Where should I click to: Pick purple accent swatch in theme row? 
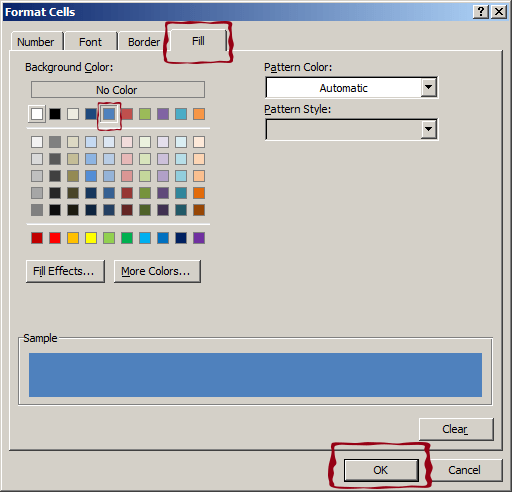tap(163, 114)
